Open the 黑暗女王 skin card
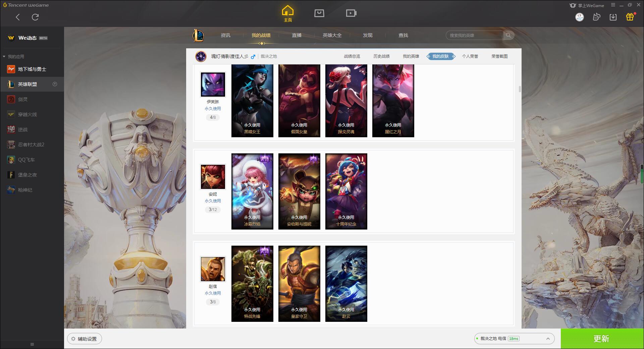Screen dimensions: 644x349 point(252,101)
